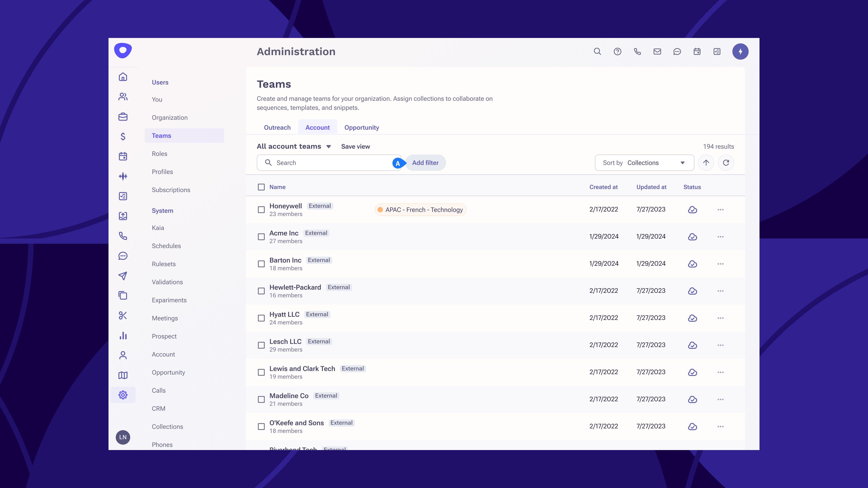Viewport: 868px width, 488px height.
Task: Open the more options menu for Lesch LLC
Action: point(720,345)
